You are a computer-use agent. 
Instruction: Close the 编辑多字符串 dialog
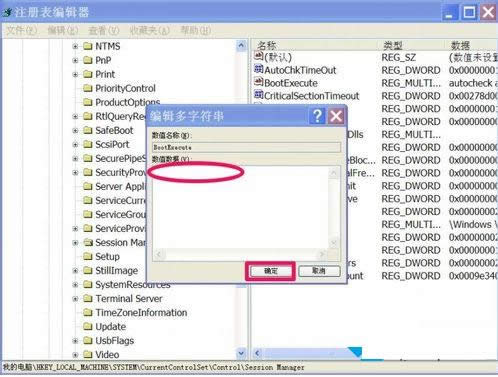pyautogui.click(x=336, y=116)
